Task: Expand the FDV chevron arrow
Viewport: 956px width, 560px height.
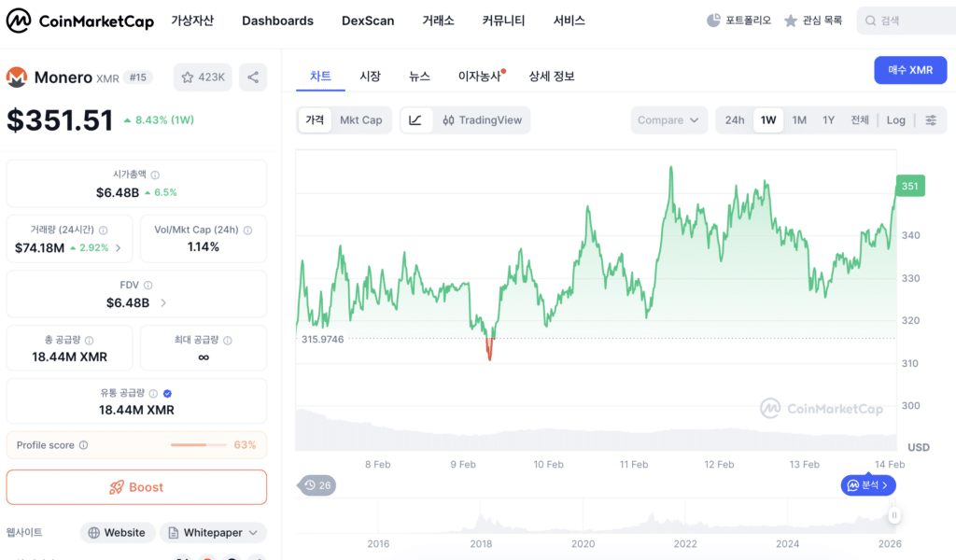Action: tap(162, 302)
